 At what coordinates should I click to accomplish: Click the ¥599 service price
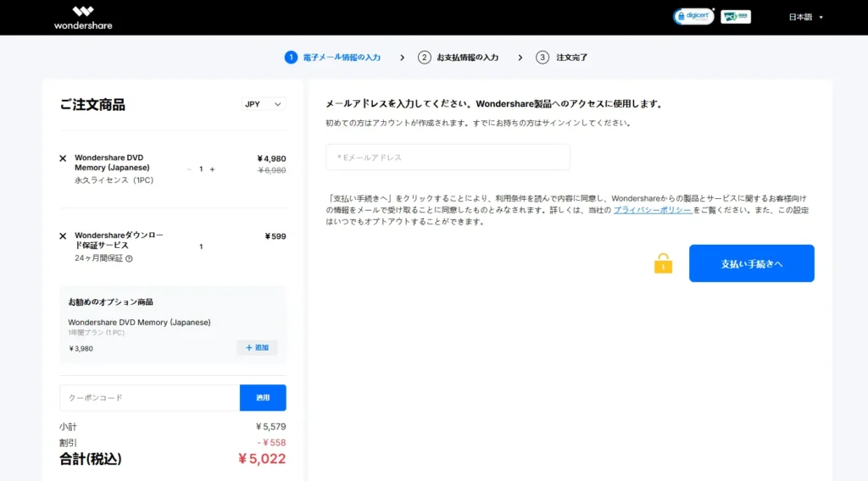click(275, 236)
